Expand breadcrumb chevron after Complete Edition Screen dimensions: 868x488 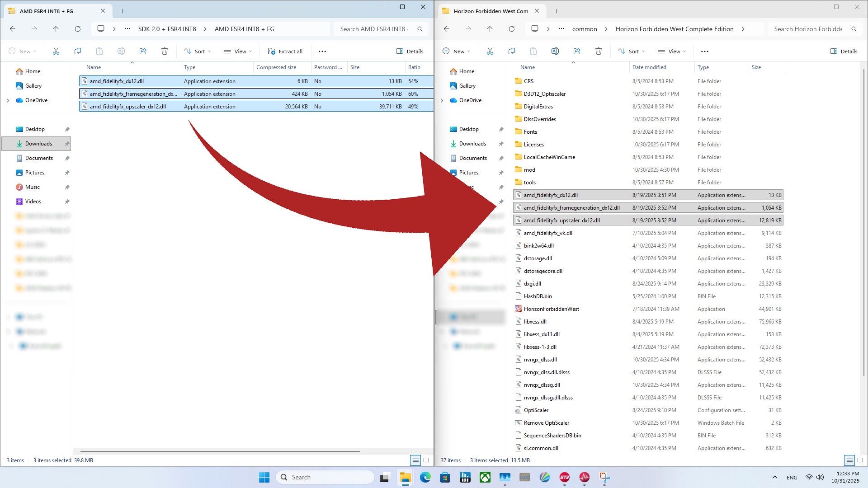tap(743, 29)
